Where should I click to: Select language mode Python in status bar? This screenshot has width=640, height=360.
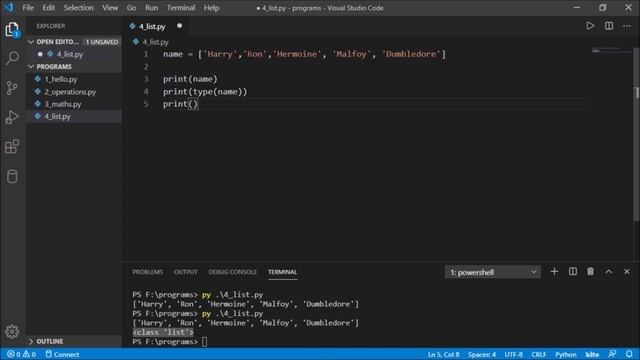[565, 354]
